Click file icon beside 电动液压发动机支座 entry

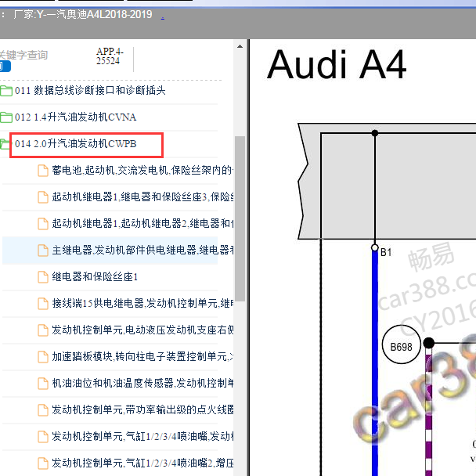(43, 330)
